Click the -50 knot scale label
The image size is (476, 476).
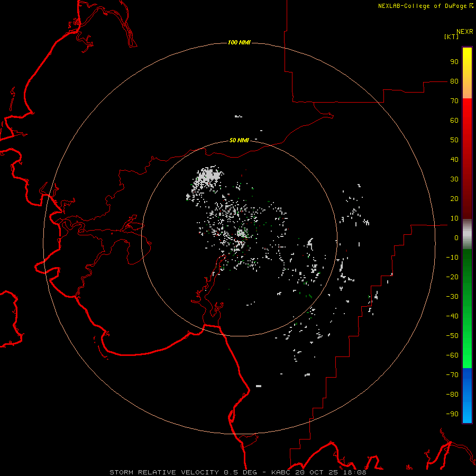click(452, 336)
